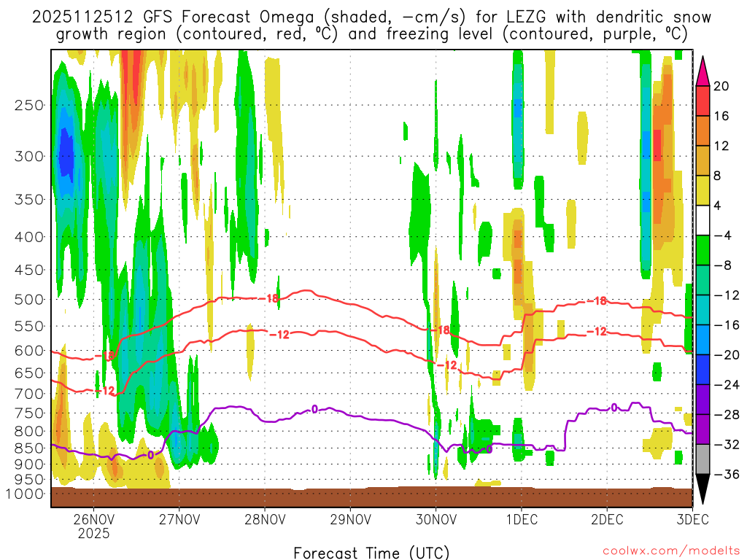Image resolution: width=747 pixels, height=560 pixels.
Task: Click the purple 0 freezing label near 2DEC
Action: click(x=614, y=408)
